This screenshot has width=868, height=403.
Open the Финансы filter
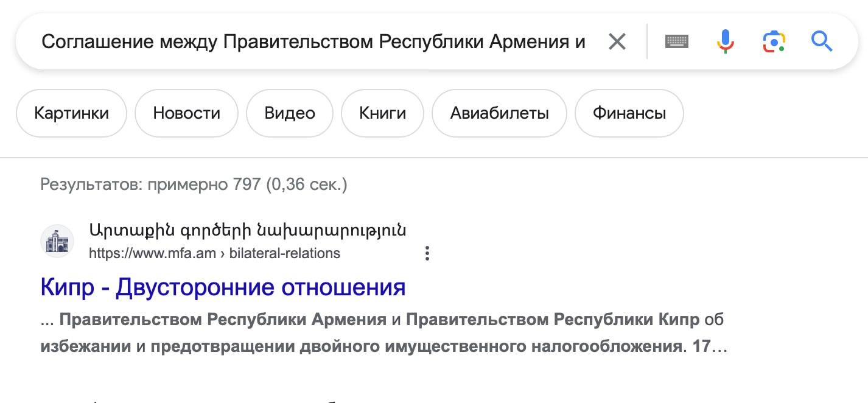pyautogui.click(x=629, y=113)
